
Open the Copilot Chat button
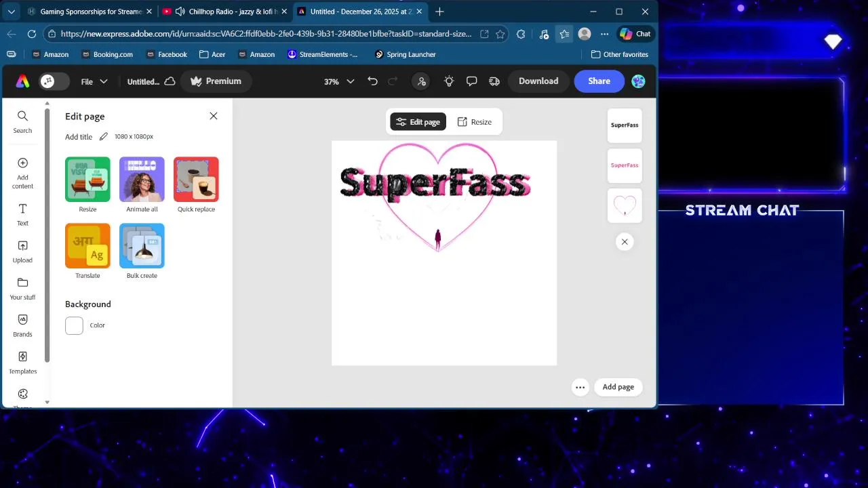click(635, 34)
